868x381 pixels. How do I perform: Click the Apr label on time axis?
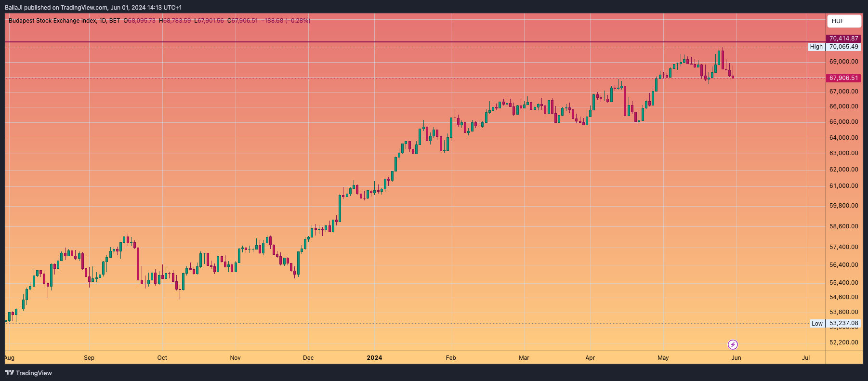point(590,358)
